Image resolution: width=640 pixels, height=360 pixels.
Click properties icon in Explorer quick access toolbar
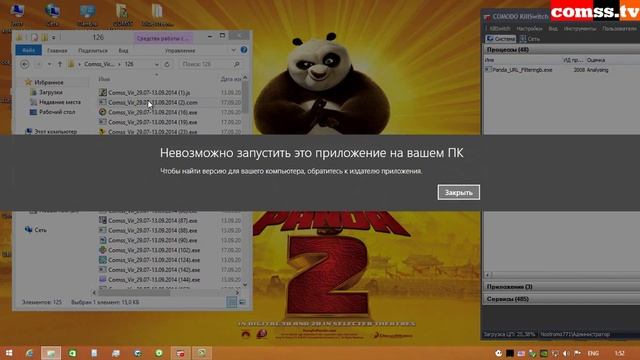(x=34, y=38)
